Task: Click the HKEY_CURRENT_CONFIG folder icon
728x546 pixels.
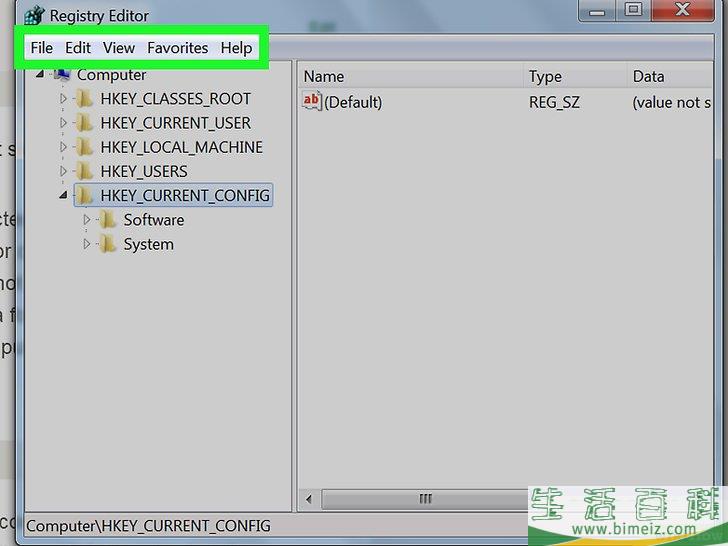Action: (x=84, y=195)
